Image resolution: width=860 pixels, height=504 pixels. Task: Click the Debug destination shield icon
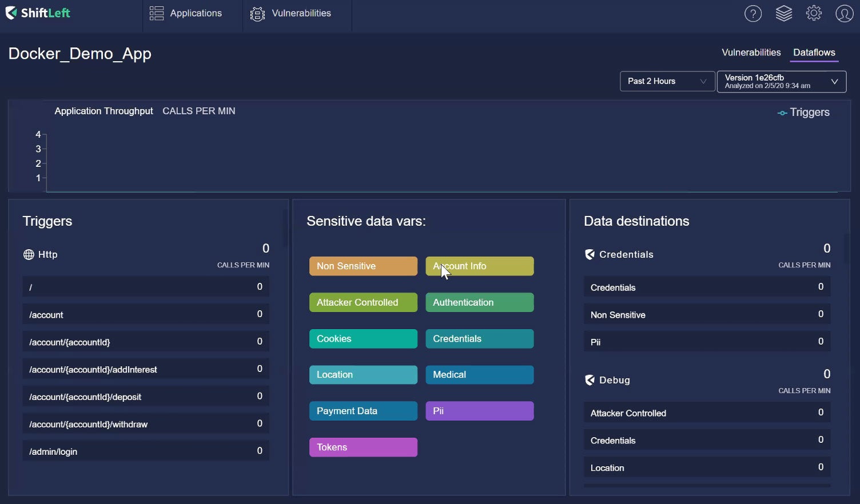point(590,380)
